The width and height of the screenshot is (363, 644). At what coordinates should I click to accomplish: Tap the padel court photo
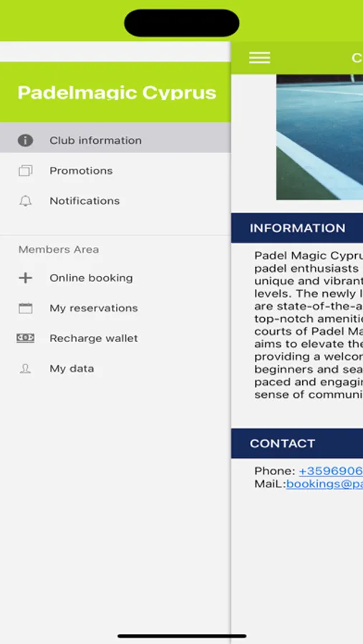(x=319, y=137)
